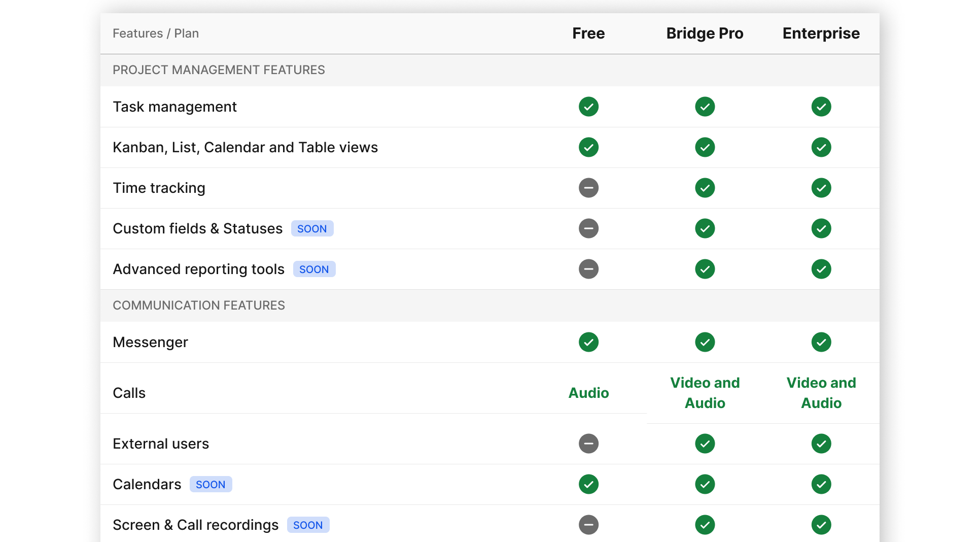Click Video and Audio under Enterprise for Calls
The image size is (980, 542).
click(x=821, y=393)
